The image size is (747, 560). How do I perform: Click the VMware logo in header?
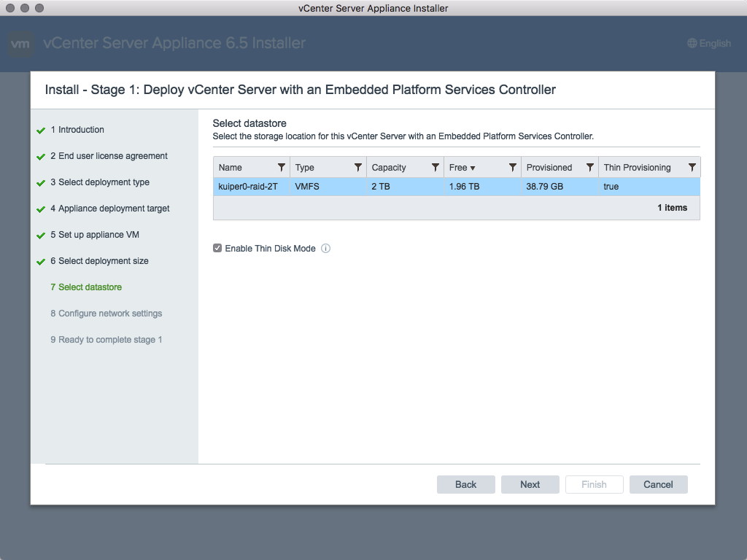click(x=20, y=44)
